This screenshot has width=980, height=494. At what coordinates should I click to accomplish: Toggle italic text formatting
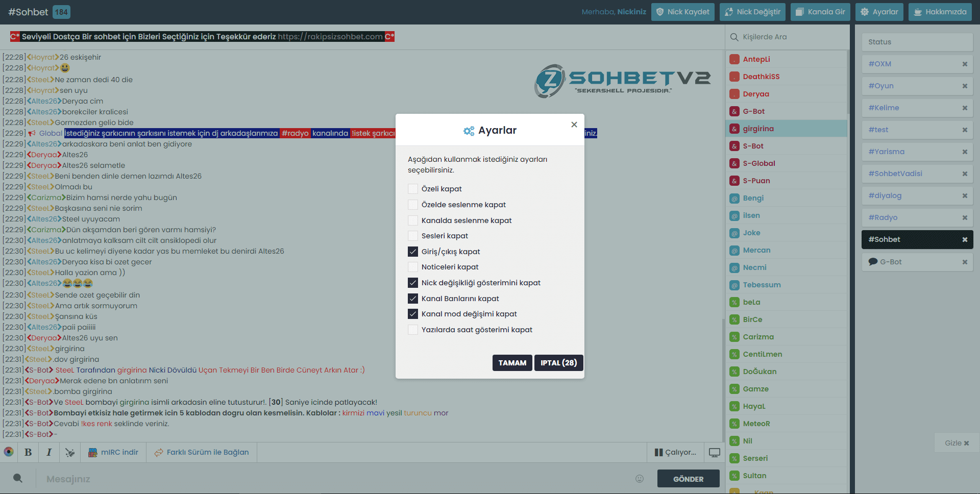[x=49, y=452]
